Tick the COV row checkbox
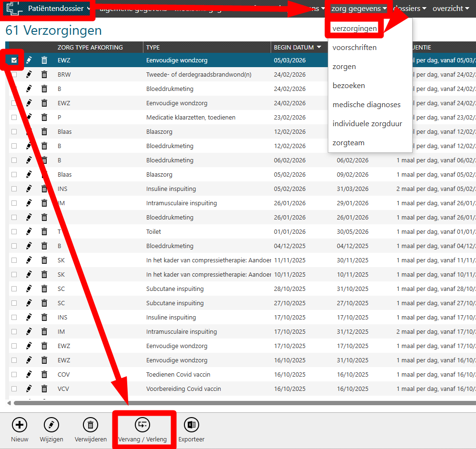Image resolution: width=476 pixels, height=449 pixels. [x=14, y=374]
